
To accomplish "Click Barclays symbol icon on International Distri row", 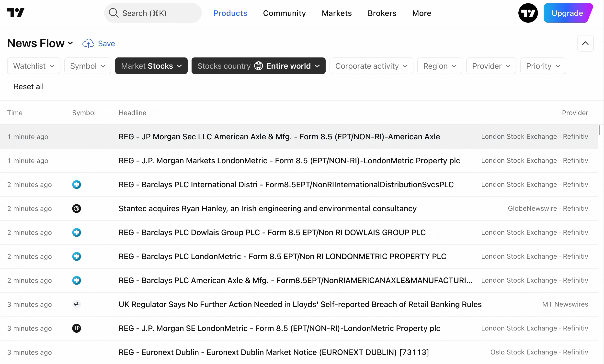I will pyautogui.click(x=77, y=185).
